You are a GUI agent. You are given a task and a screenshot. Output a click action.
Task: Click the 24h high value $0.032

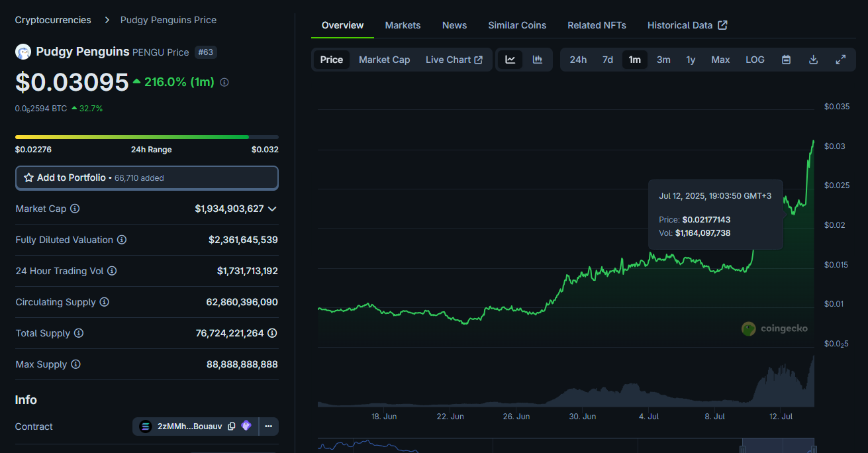(x=265, y=150)
